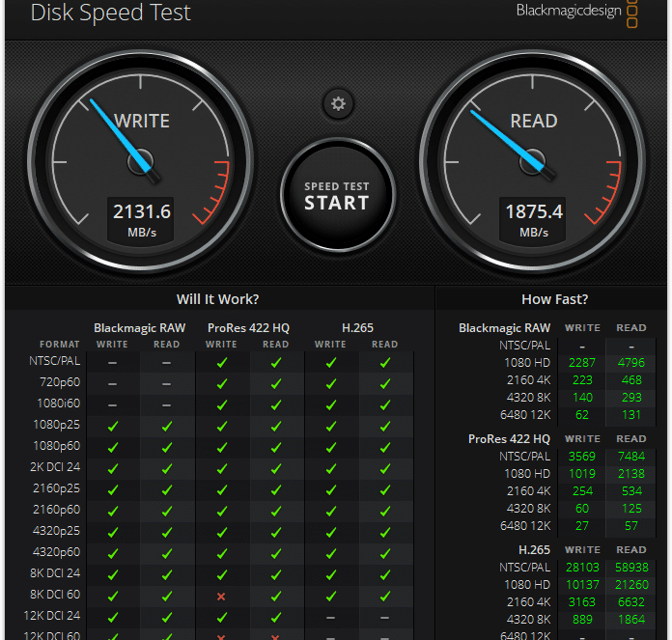Click the ProRes 422 HQ heading in How Fast
This screenshot has width=672, height=640.
click(509, 438)
